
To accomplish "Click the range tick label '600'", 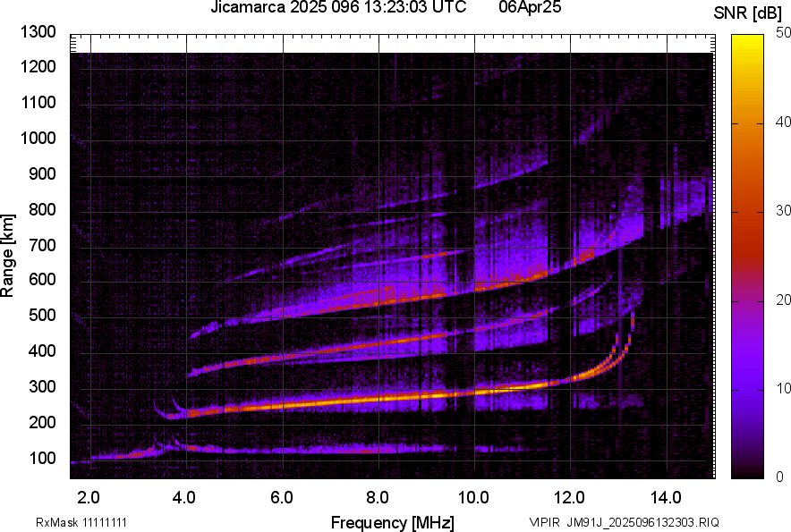I will 42,279.
